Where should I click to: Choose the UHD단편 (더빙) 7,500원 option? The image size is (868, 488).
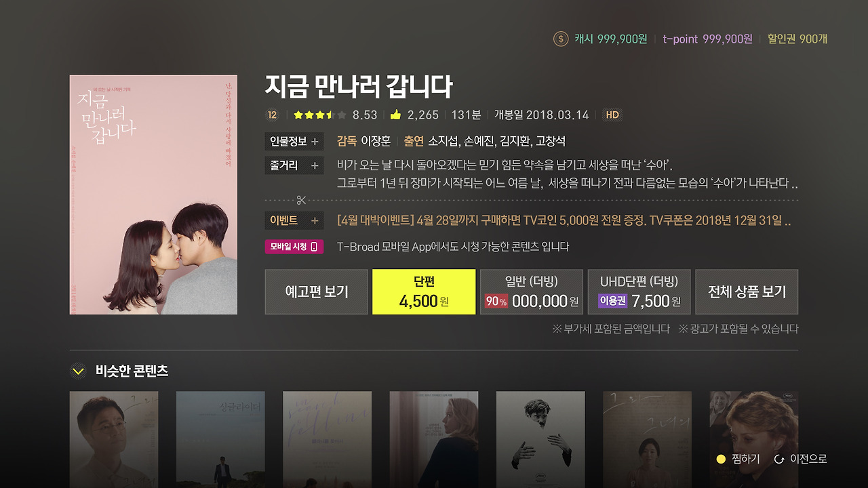tap(639, 291)
